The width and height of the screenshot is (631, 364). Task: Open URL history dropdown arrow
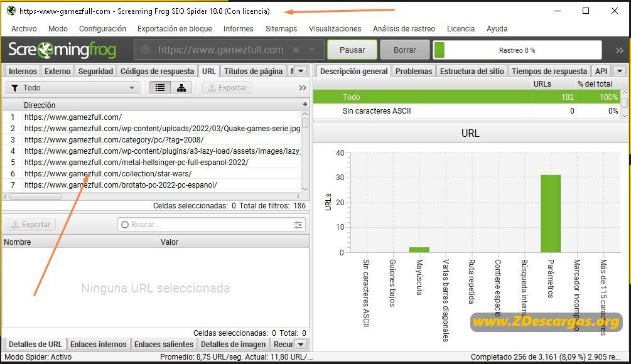(312, 50)
